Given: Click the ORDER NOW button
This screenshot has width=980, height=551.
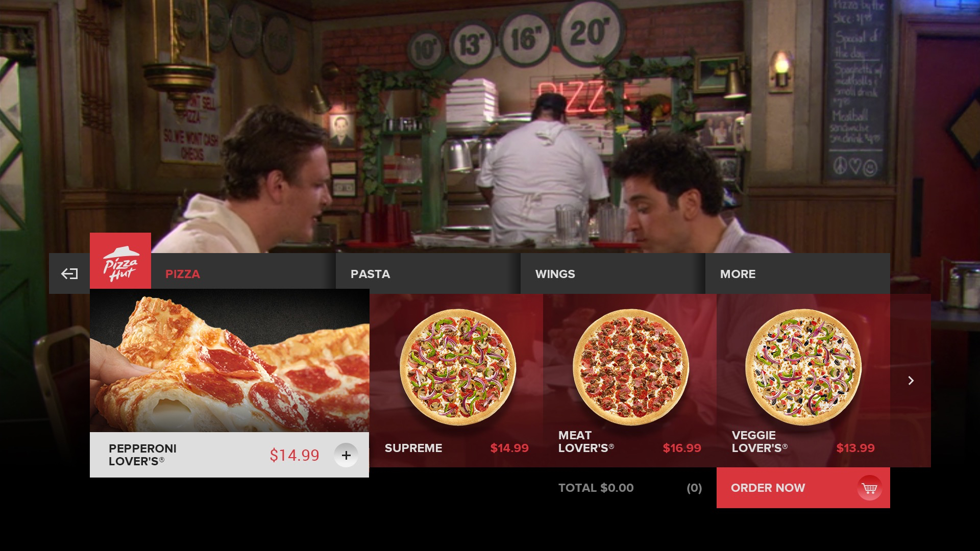Looking at the screenshot, I should click(x=803, y=488).
